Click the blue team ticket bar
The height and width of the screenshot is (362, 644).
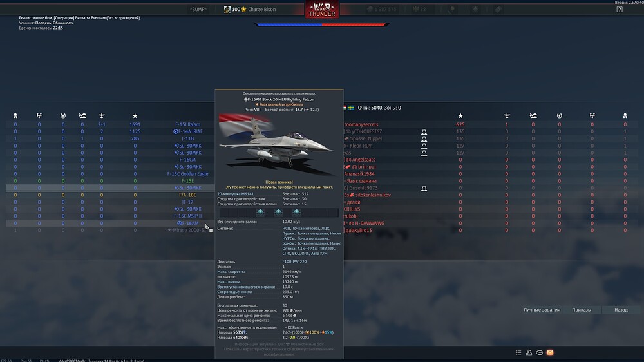289,24
